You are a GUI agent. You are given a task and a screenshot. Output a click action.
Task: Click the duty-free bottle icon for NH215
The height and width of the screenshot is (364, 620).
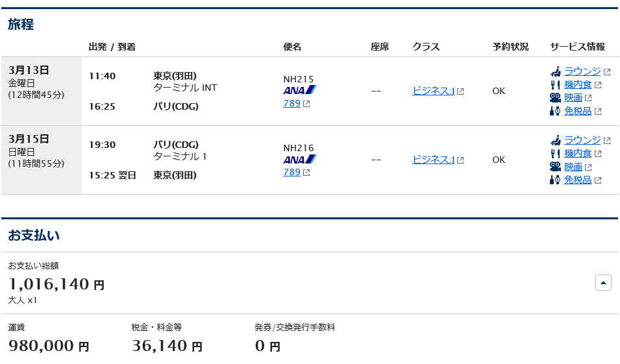click(555, 111)
